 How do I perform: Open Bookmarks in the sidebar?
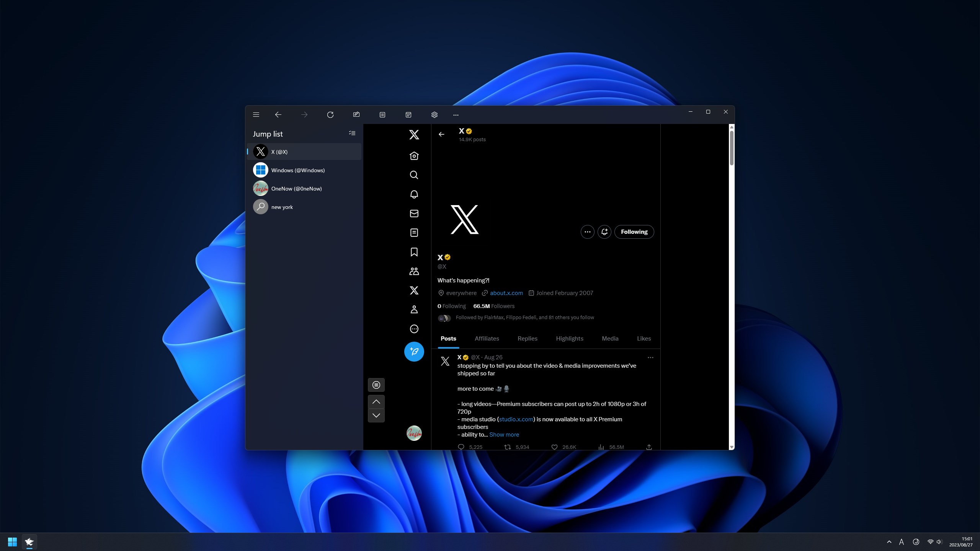pos(414,252)
